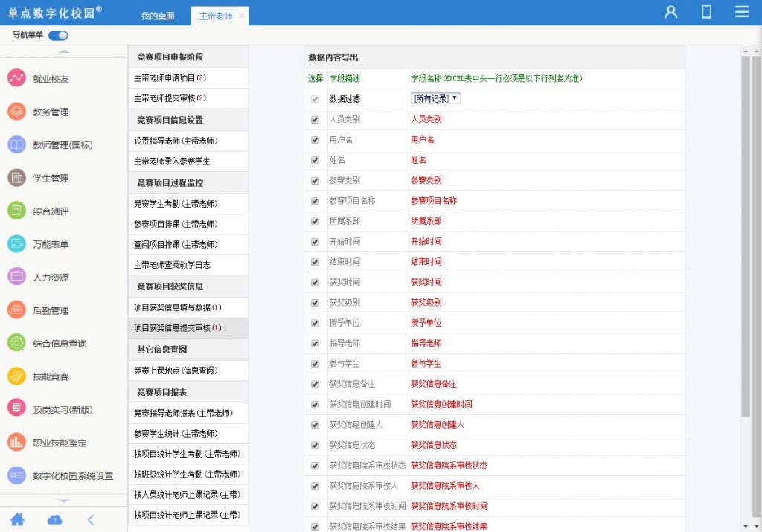Collapse the 竞赛项目信息设置 section header
Image resolution: width=762 pixels, height=532 pixels.
point(188,120)
